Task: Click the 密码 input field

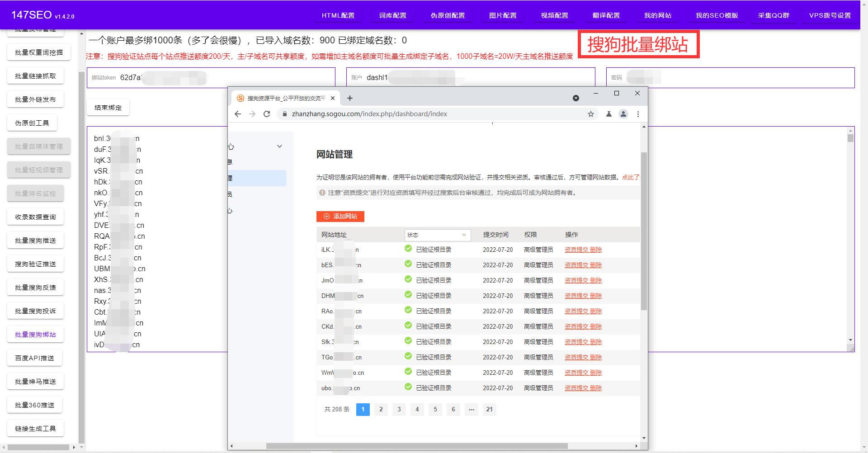Action: (730, 77)
